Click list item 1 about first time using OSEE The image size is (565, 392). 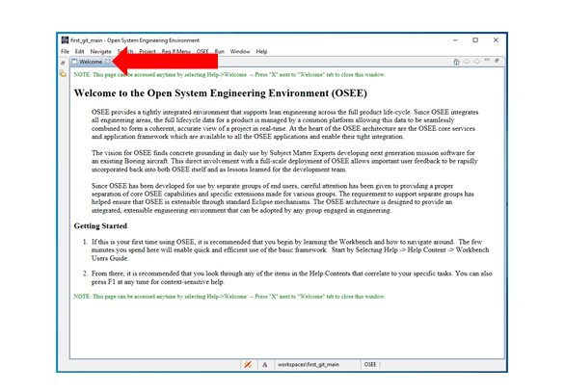[290, 249]
